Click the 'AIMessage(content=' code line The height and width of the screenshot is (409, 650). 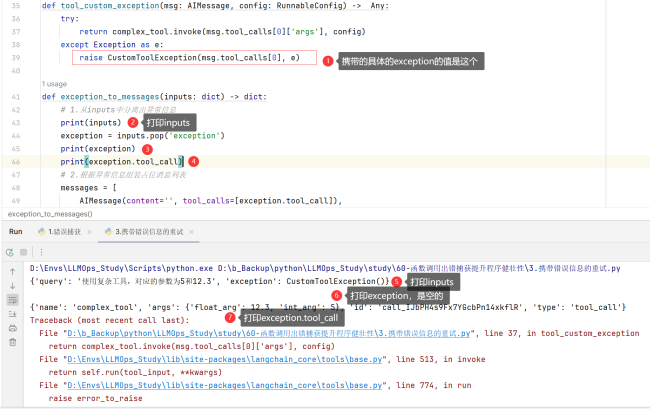[211, 201]
